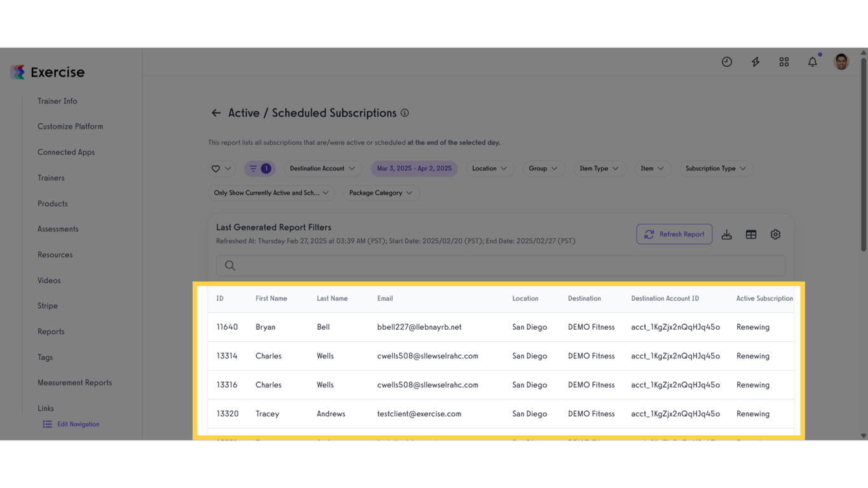Expand the Destination Account filter
This screenshot has height=488, width=868.
pos(322,168)
